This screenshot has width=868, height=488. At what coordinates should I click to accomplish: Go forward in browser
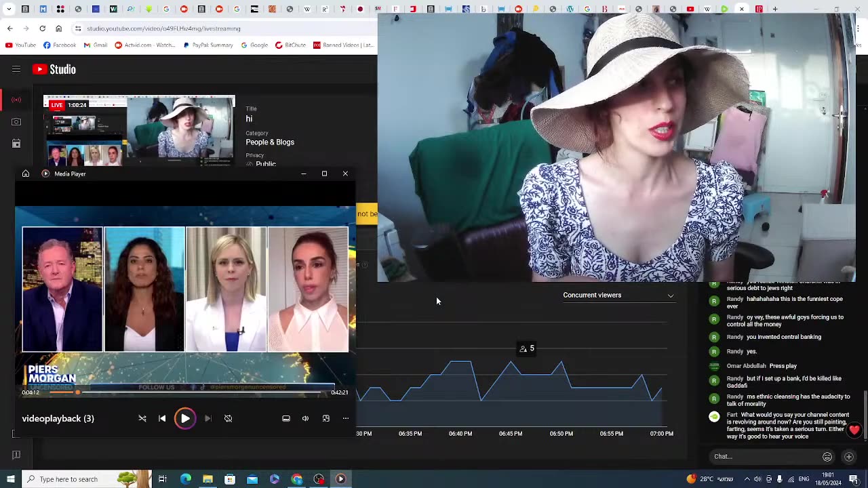(x=26, y=28)
